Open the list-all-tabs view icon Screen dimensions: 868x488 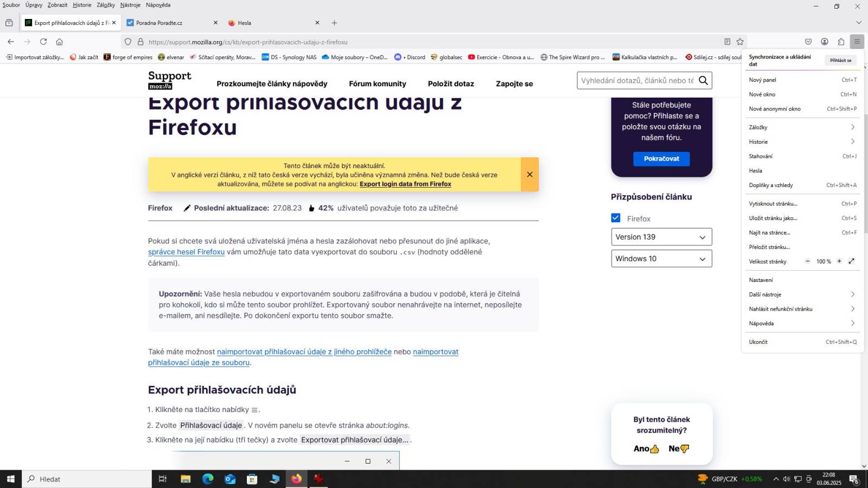(9, 23)
